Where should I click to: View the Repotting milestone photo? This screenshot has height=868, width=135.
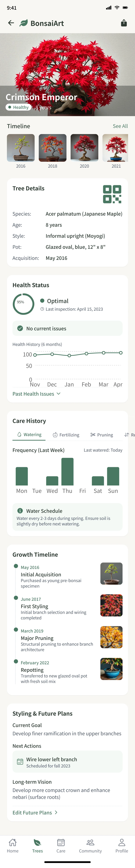[111, 669]
